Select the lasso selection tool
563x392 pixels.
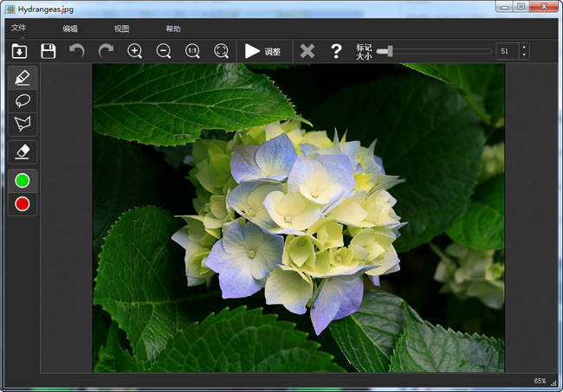pyautogui.click(x=23, y=100)
